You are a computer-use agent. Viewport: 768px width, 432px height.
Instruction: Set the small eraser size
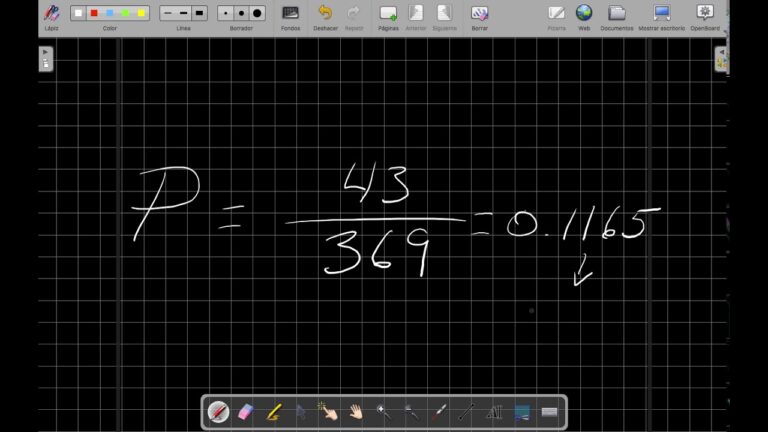tap(225, 13)
